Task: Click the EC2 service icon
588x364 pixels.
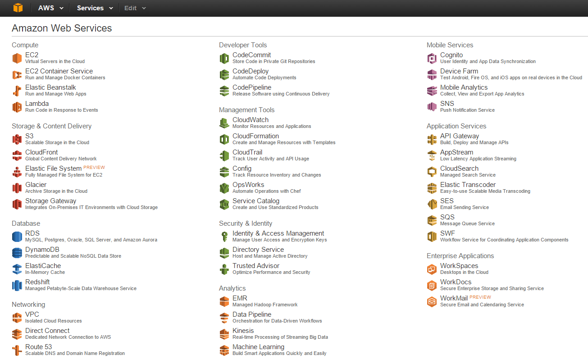Action: pyautogui.click(x=17, y=58)
